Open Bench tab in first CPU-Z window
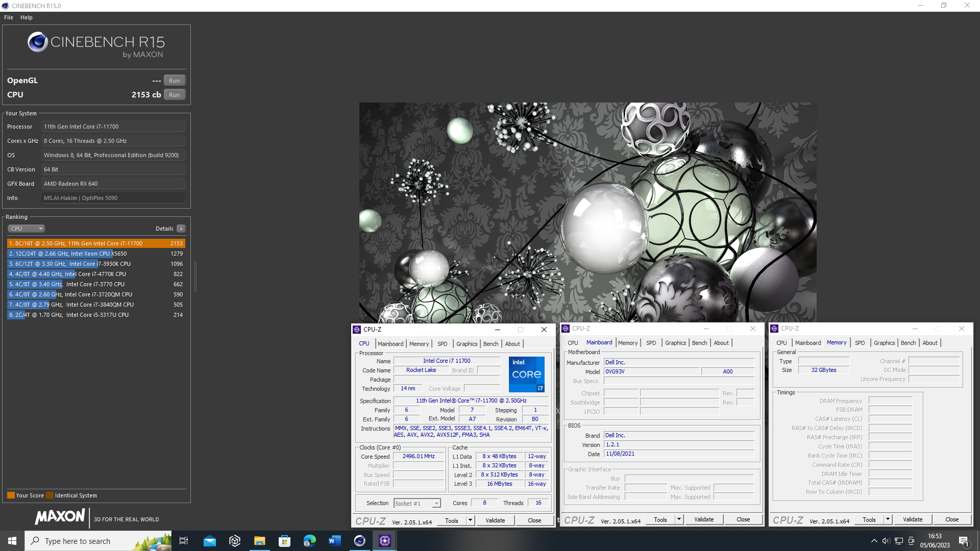The height and width of the screenshot is (551, 980). point(491,344)
